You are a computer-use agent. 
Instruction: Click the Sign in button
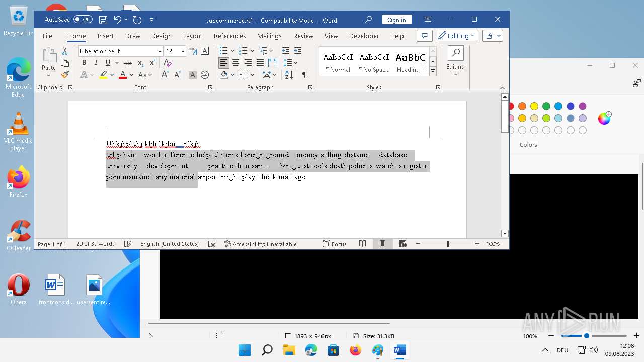[397, 20]
